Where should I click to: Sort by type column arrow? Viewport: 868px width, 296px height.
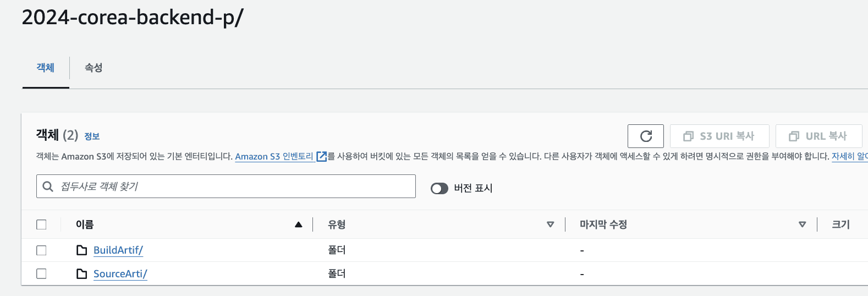(x=550, y=224)
